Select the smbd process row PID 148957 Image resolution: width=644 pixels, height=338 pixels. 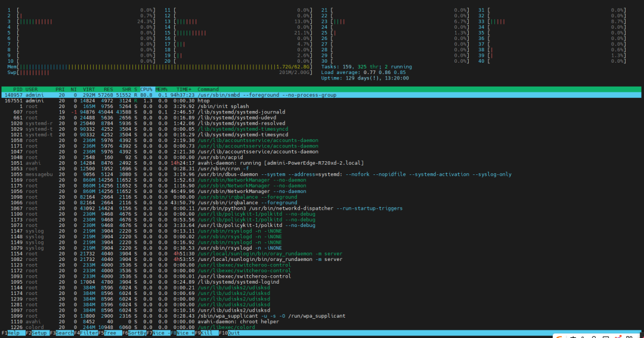tap(321, 95)
